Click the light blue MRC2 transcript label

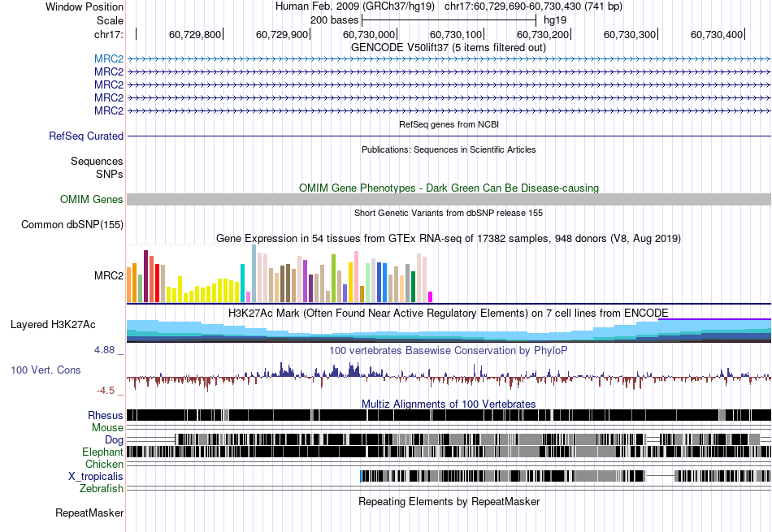(x=109, y=58)
